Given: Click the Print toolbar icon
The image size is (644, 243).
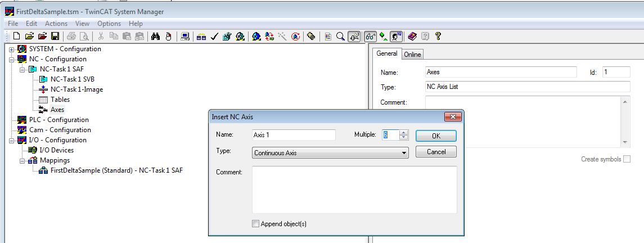Looking at the screenshot, I should tap(71, 37).
